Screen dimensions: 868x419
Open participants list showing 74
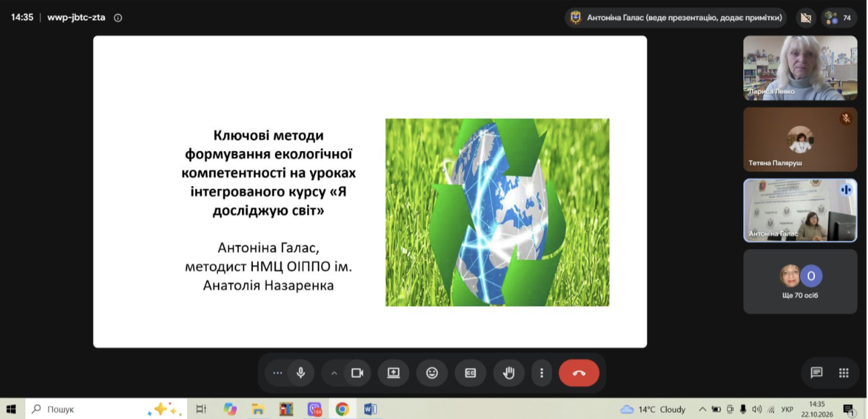[838, 17]
